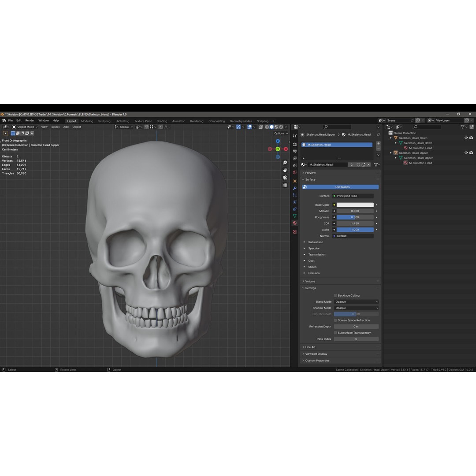Screen dimensions: 476x476
Task: Switch to the UV Editing workspace tab
Action: pyautogui.click(x=122, y=121)
